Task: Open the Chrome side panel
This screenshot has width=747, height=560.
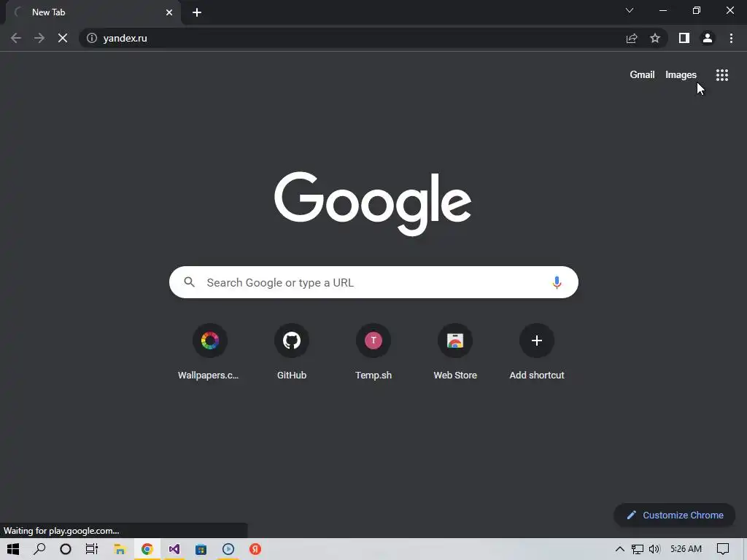Action: 684,38
